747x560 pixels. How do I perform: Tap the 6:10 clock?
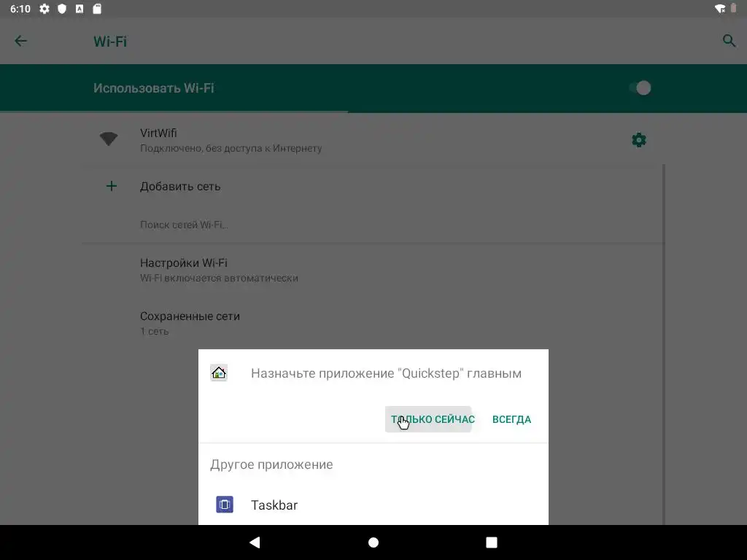pyautogui.click(x=20, y=9)
